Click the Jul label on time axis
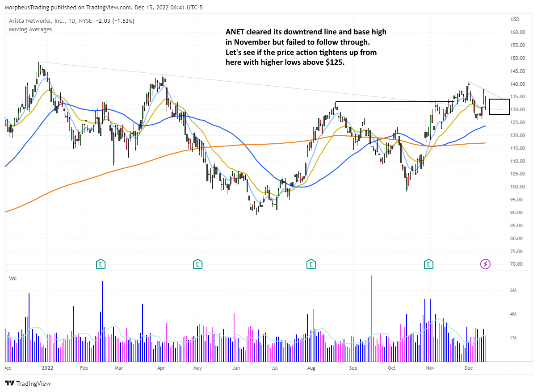Image resolution: width=537 pixels, height=392 pixels. point(274,368)
